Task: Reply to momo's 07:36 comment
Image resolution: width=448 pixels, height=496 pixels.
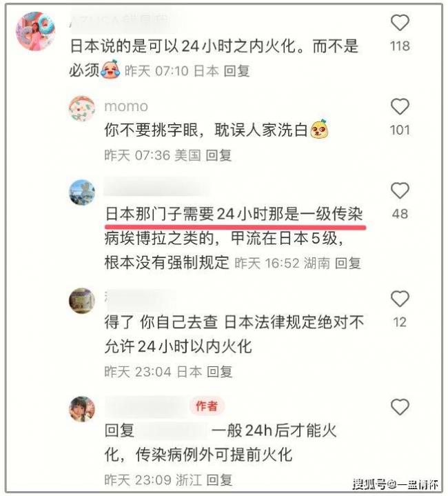Action: [x=218, y=155]
